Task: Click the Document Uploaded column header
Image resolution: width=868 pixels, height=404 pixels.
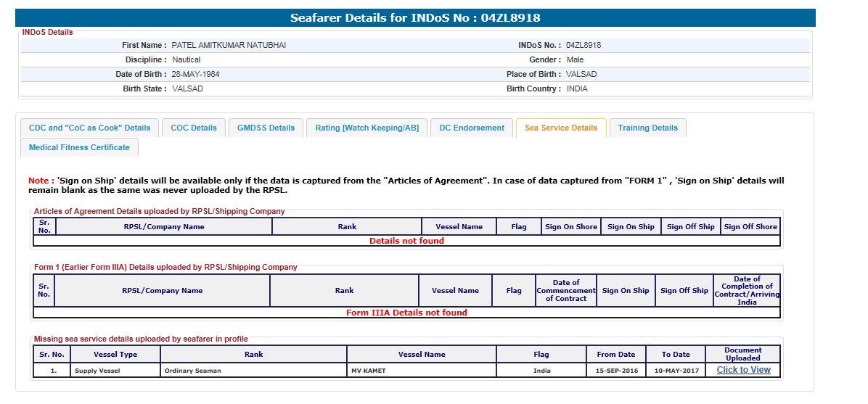Action: (742, 354)
